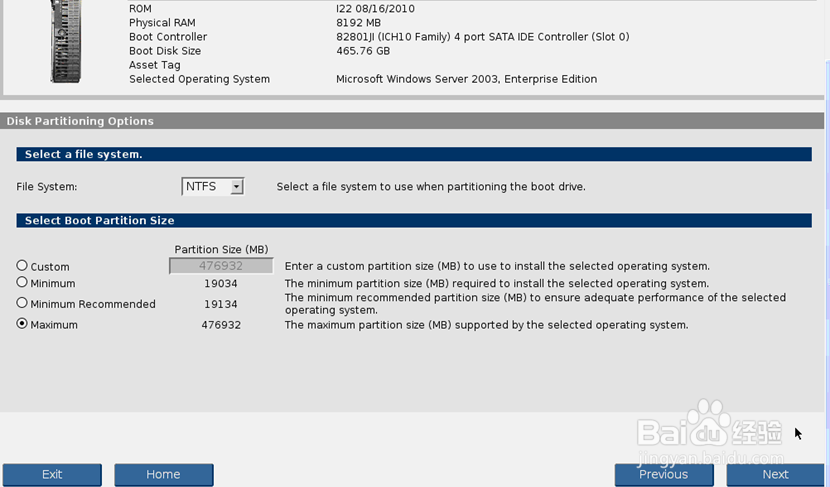Proceed with the Next button
830x487 pixels.
tap(775, 475)
